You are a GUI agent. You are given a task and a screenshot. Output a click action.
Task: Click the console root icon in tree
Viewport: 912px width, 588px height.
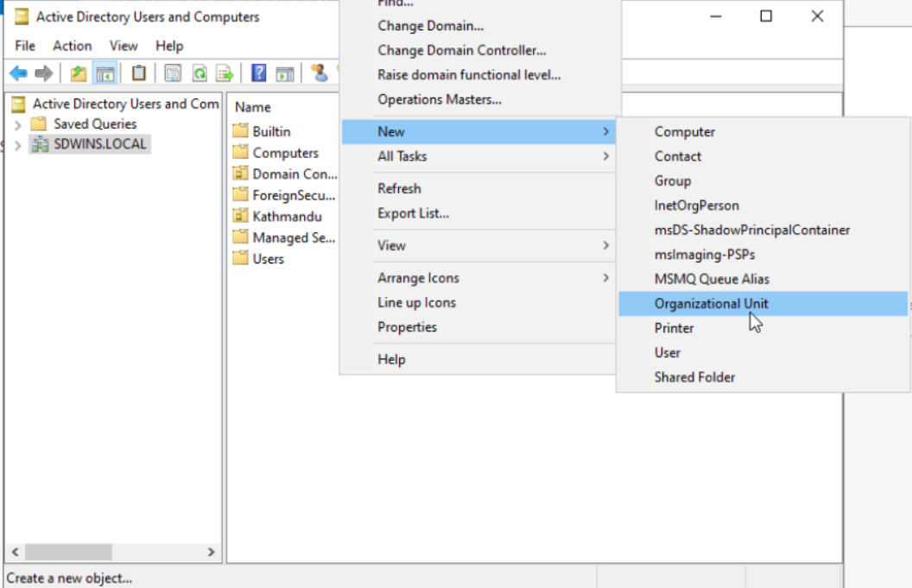(19, 104)
